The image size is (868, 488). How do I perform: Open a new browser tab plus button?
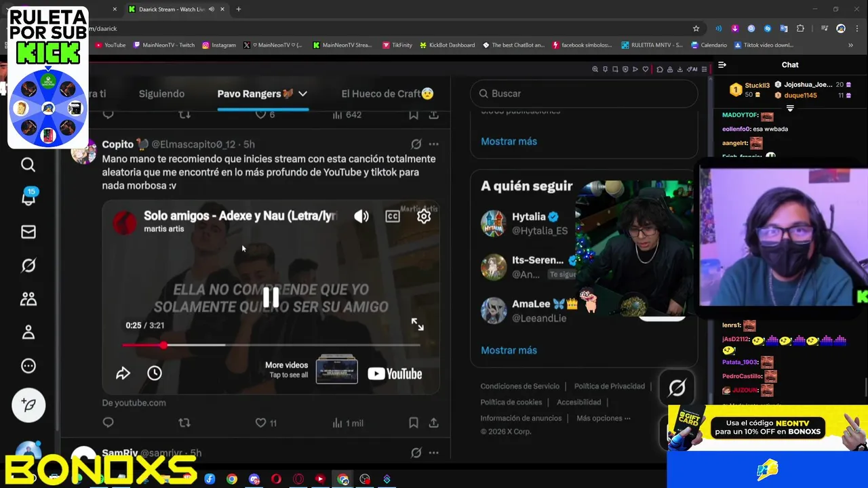(239, 9)
